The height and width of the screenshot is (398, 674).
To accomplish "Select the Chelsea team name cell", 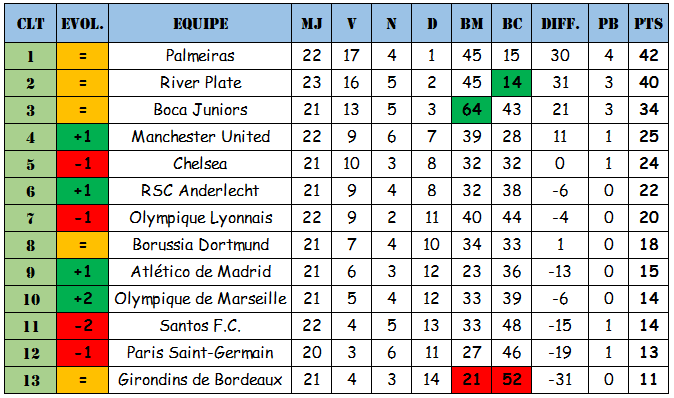I will tap(200, 164).
